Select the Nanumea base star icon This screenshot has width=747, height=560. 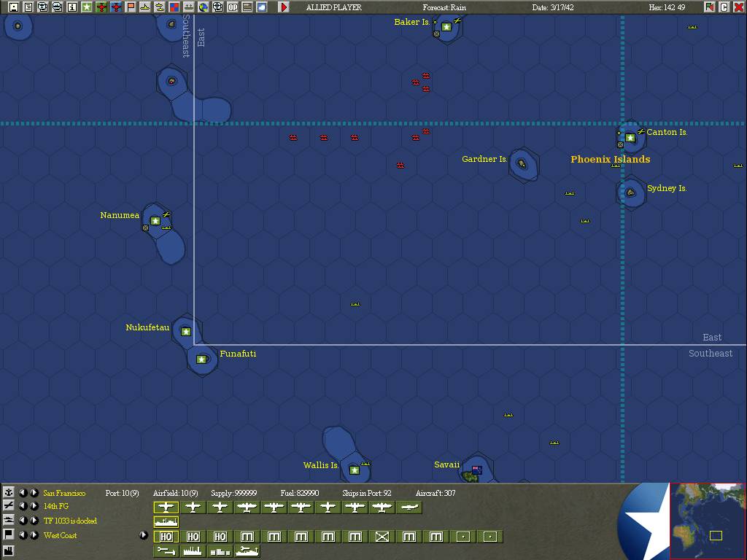[x=155, y=220]
